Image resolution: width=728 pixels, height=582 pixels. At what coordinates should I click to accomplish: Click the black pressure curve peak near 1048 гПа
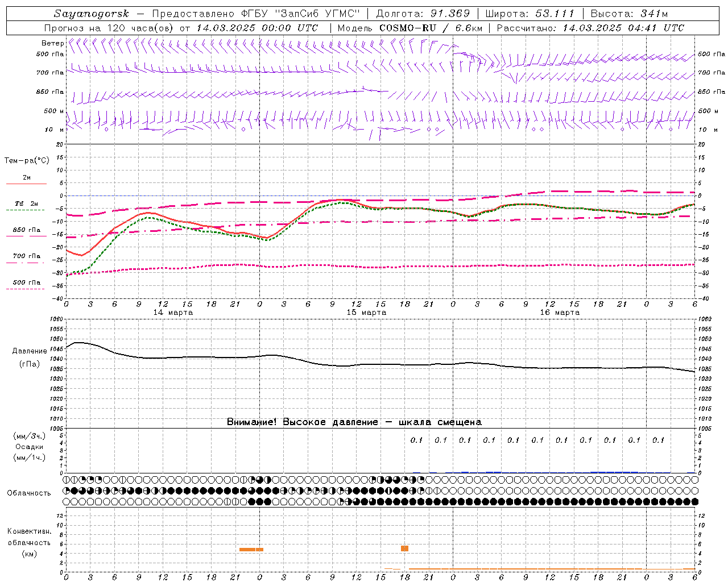click(79, 343)
